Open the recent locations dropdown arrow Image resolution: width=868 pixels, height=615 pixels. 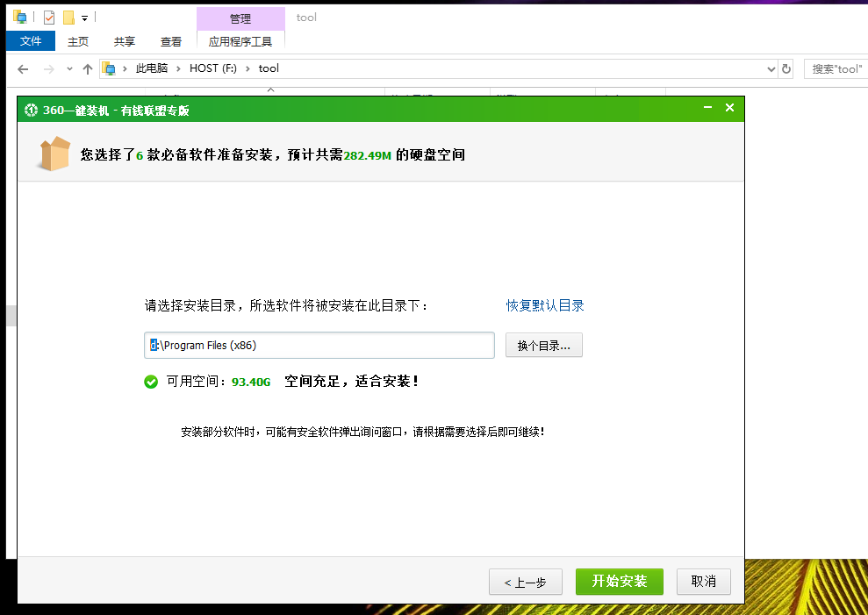coord(69,69)
